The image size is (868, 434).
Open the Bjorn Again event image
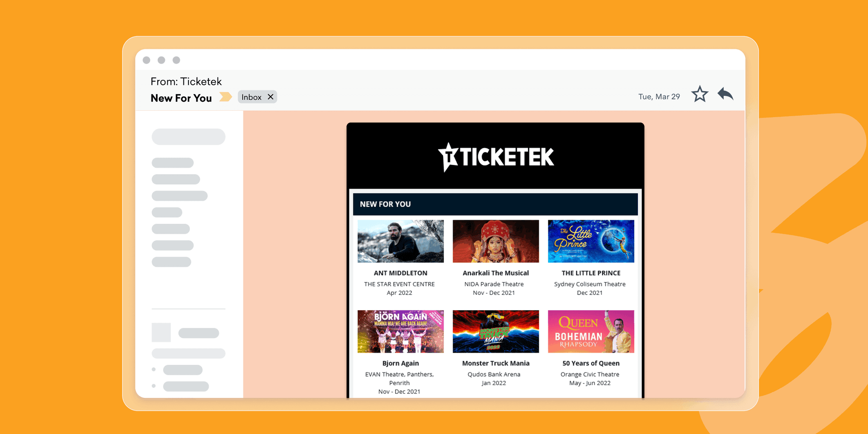(400, 331)
